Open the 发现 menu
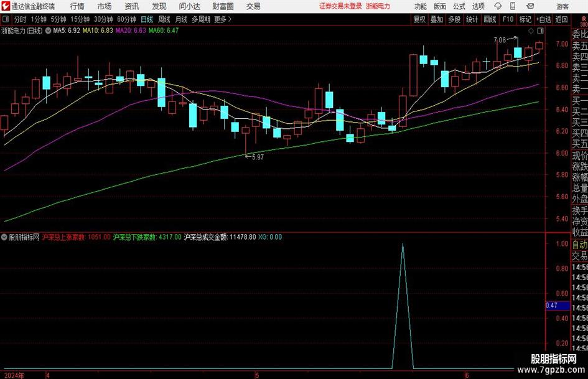The width and height of the screenshot is (588, 379). coord(159,6)
